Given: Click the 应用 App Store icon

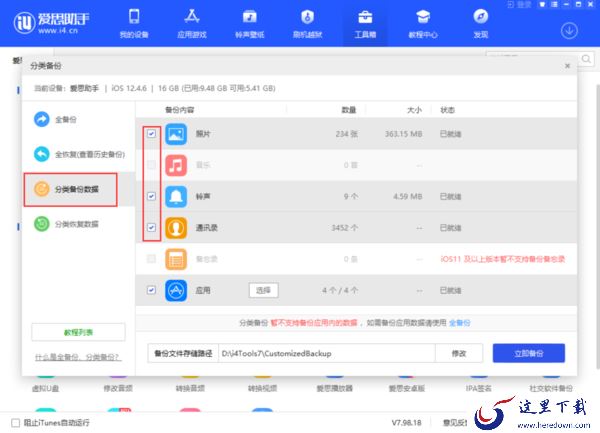Looking at the screenshot, I should [x=176, y=291].
